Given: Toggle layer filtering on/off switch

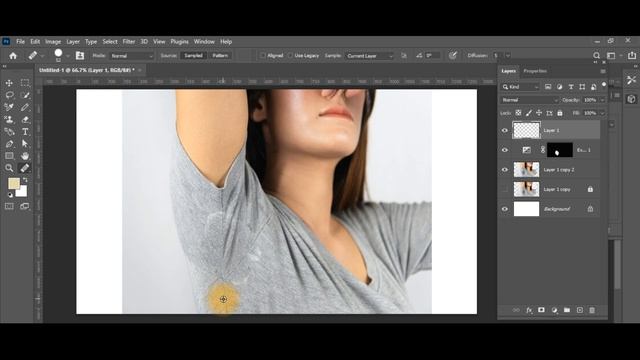Looking at the screenshot, I should pyautogui.click(x=604, y=85).
